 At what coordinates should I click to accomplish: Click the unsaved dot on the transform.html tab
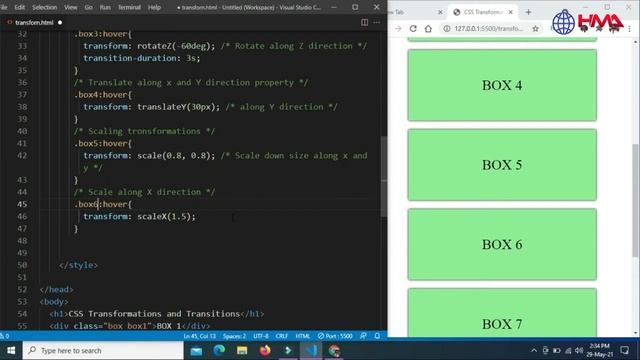point(60,22)
